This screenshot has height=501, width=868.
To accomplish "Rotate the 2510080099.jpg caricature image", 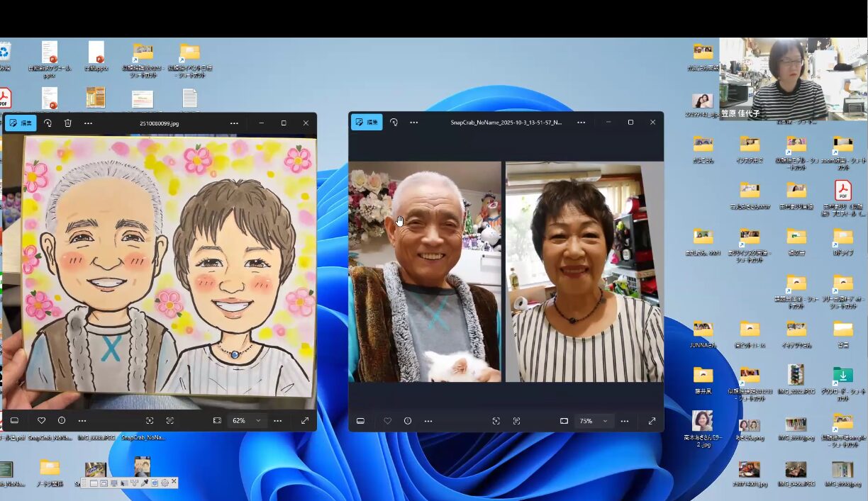I will click(48, 123).
